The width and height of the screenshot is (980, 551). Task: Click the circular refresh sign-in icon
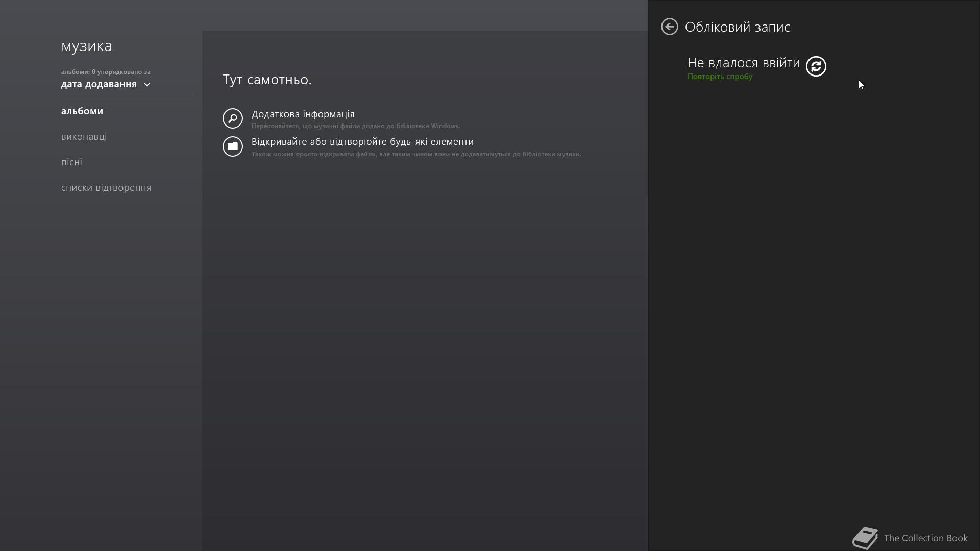click(816, 66)
